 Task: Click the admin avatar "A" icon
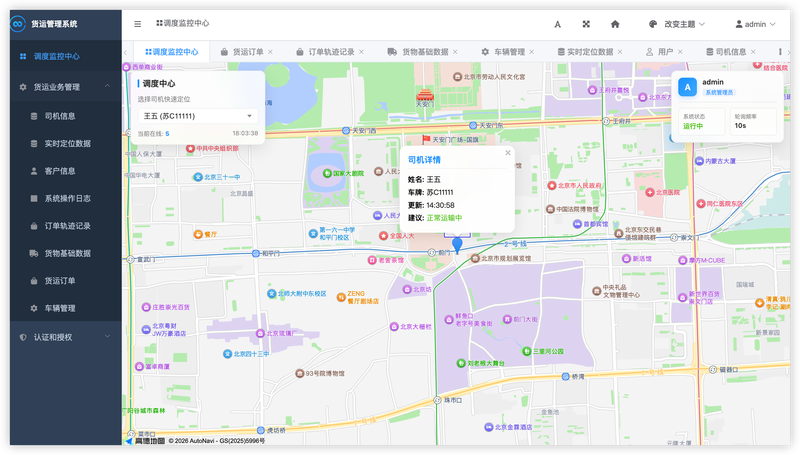[x=687, y=87]
